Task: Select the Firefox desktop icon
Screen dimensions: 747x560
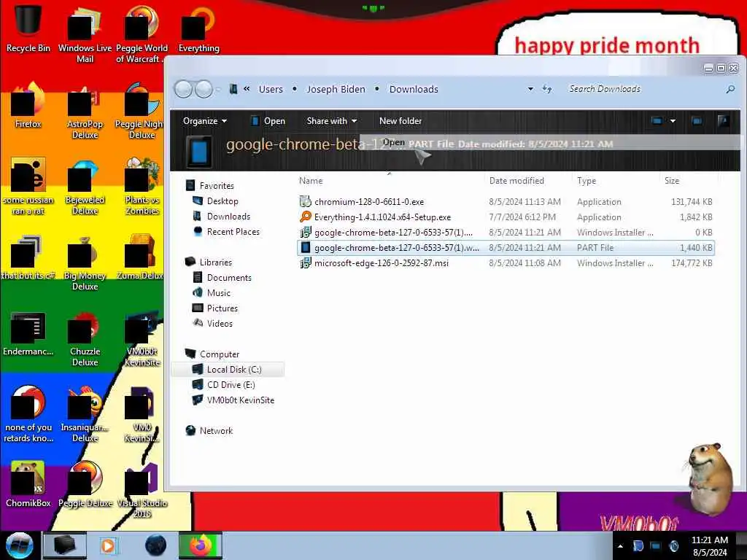Action: tap(28, 105)
